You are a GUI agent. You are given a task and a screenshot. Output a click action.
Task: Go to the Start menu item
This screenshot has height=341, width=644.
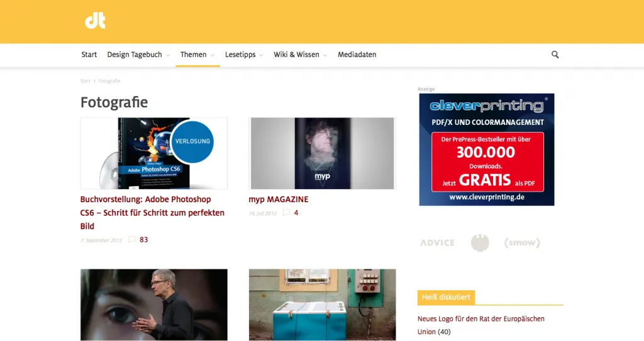point(89,55)
